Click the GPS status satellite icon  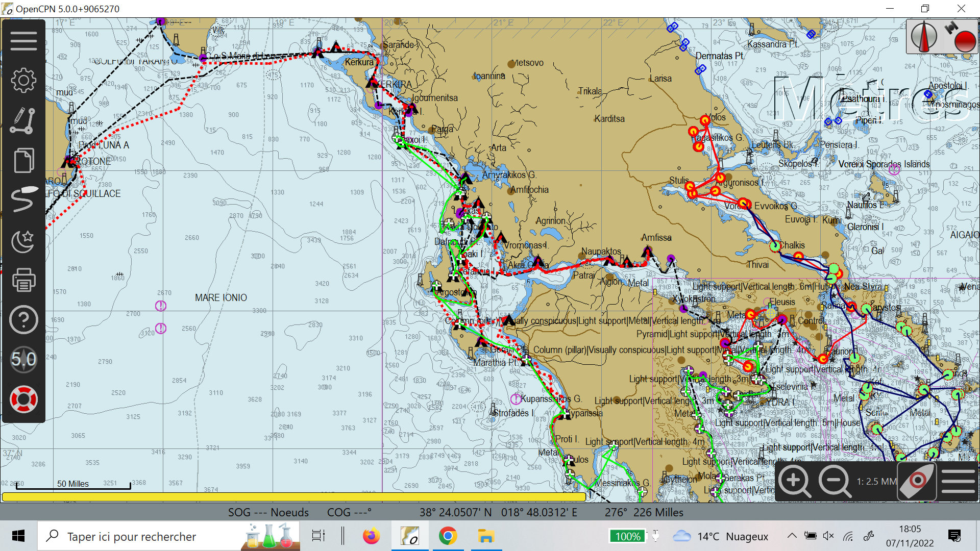[960, 37]
